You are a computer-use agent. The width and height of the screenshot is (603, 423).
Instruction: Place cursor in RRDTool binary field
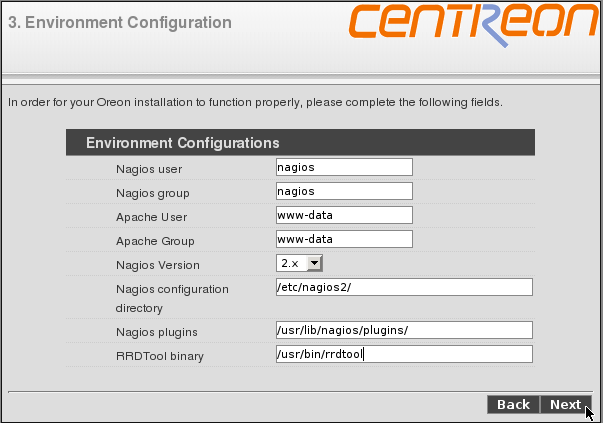pyautogui.click(x=404, y=354)
